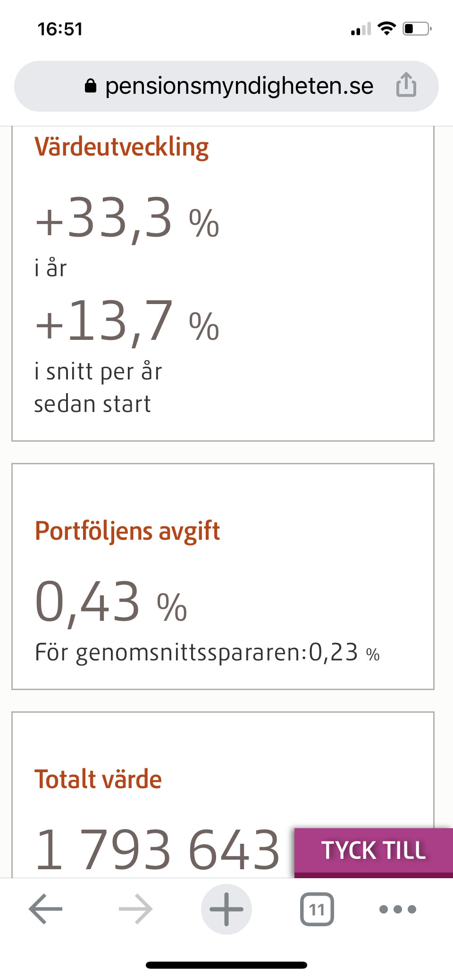Open the three-dots browser menu
This screenshot has height=980, width=453.
click(x=398, y=908)
